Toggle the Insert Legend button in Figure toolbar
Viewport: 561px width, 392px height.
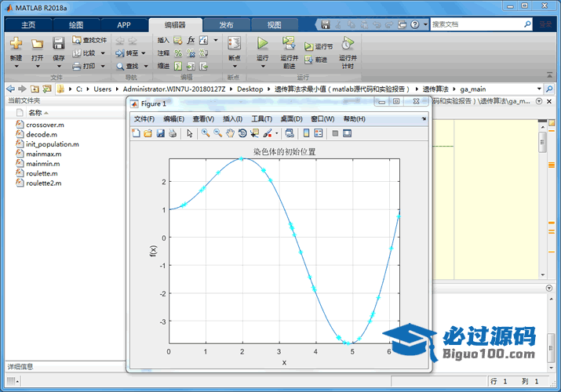pos(319,133)
